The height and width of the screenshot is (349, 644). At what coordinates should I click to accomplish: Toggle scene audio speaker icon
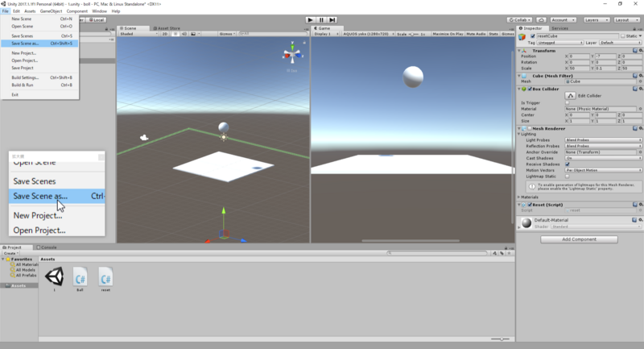pyautogui.click(x=184, y=34)
